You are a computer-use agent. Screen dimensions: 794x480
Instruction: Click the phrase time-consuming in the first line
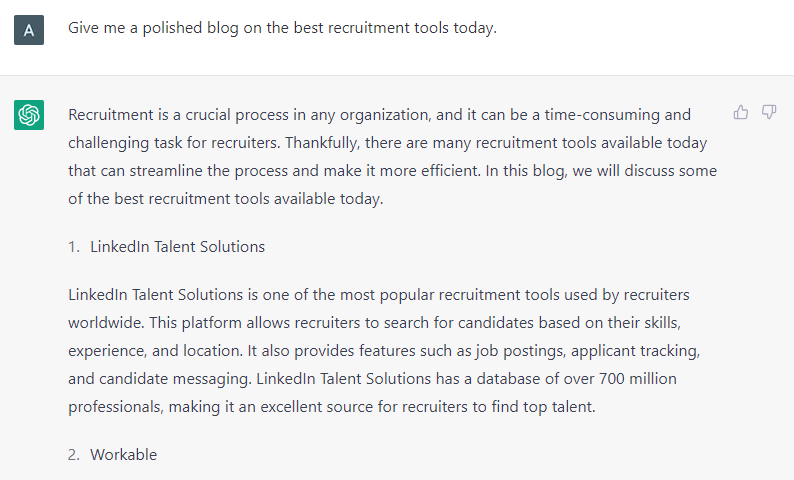click(602, 115)
